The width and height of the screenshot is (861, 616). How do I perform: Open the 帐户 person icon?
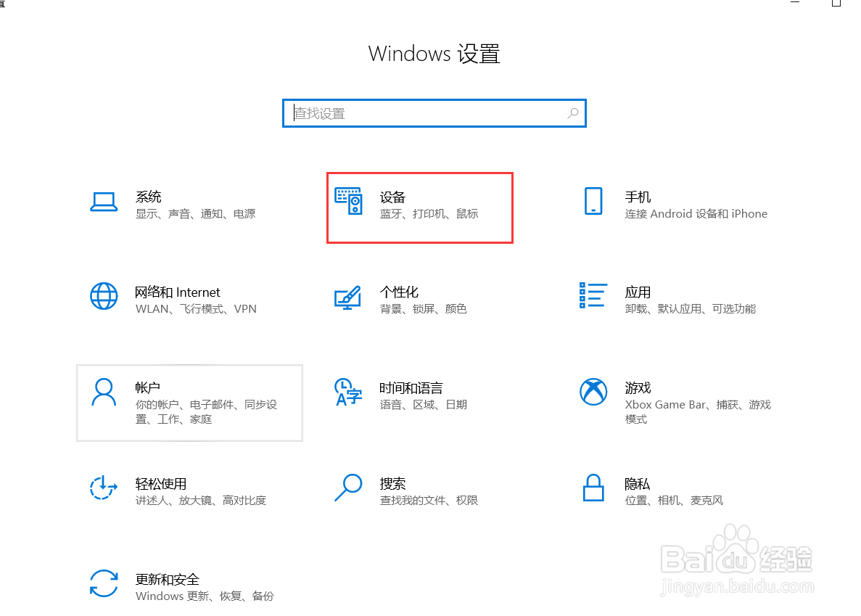[104, 392]
